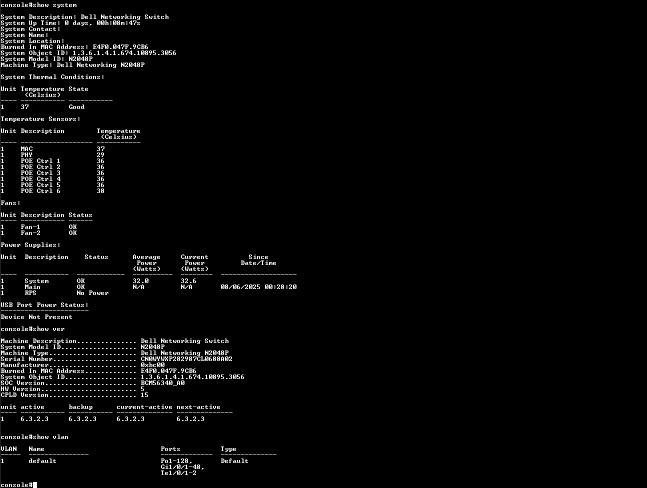The height and width of the screenshot is (488, 647).
Task: Click the 'System Location:' line
Action: pyautogui.click(x=33, y=41)
